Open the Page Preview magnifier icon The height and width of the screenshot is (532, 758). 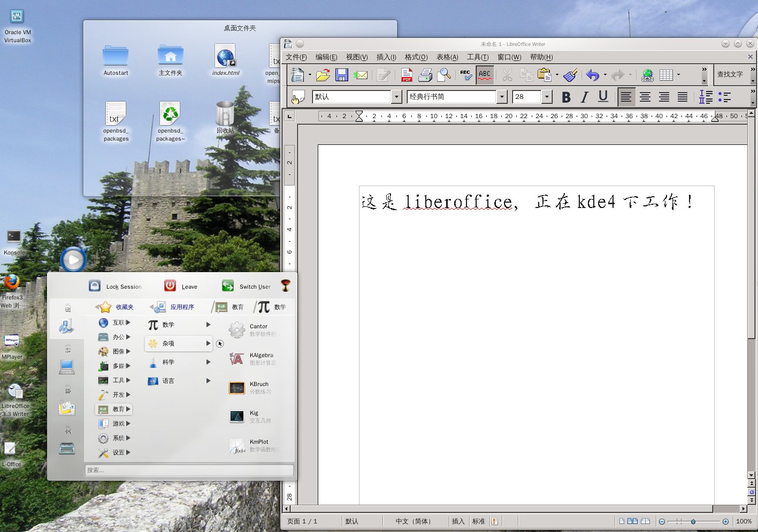pyautogui.click(x=444, y=75)
